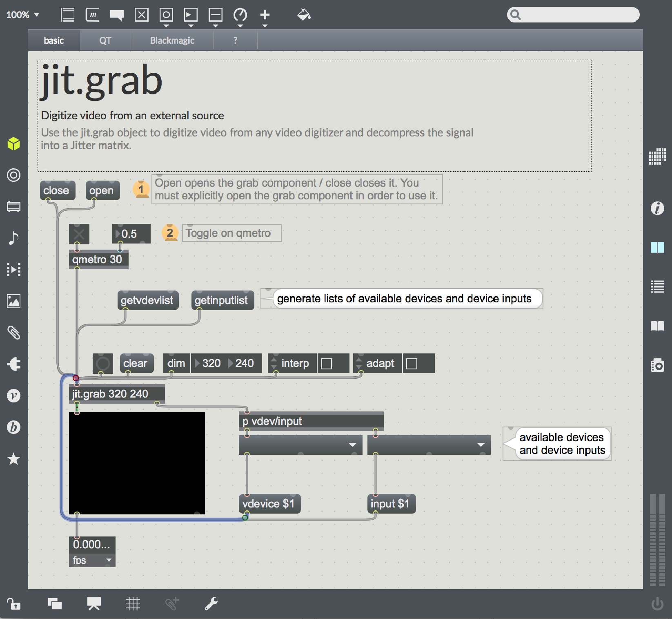Click the clear message box
672x619 pixels.
tap(137, 363)
